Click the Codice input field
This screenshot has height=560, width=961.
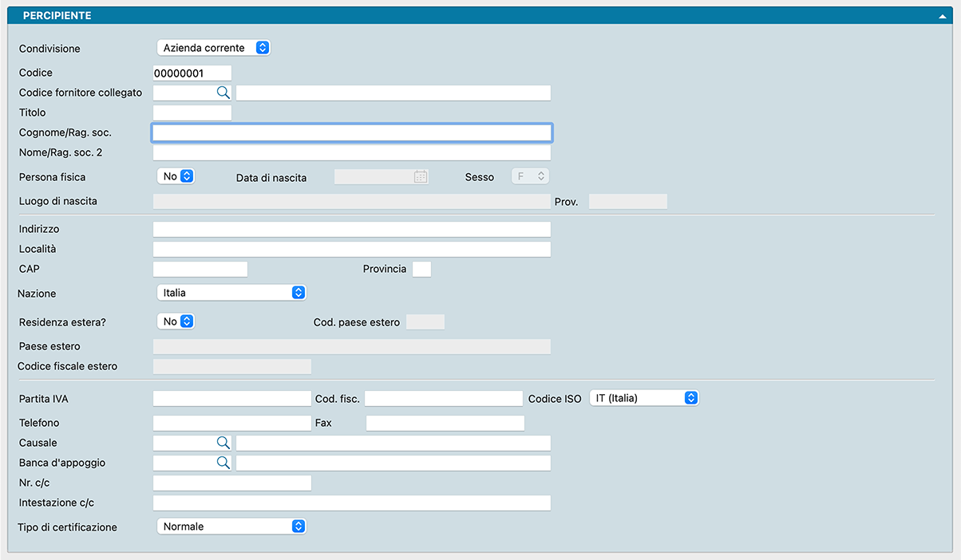tap(192, 73)
